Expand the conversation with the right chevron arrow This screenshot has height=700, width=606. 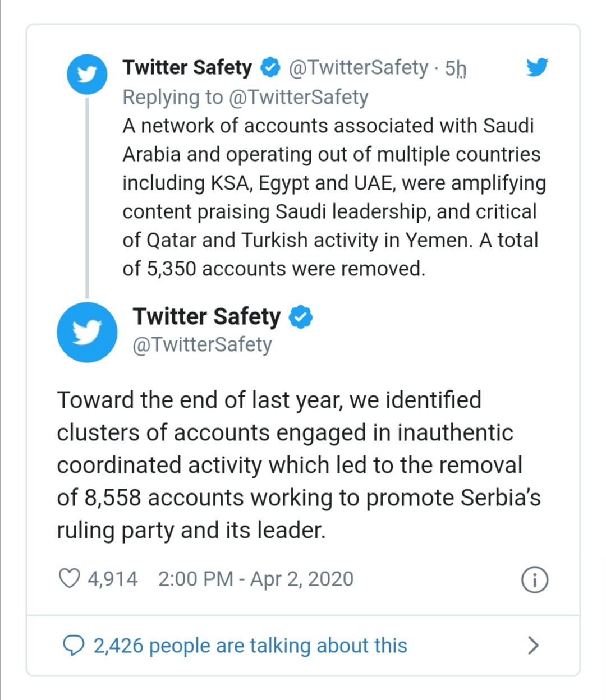[x=533, y=646]
